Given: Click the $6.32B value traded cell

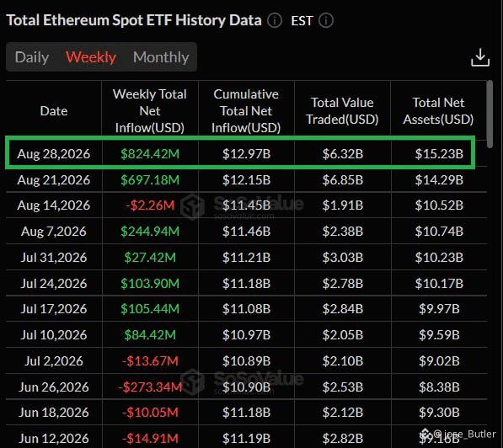Looking at the screenshot, I should coord(343,154).
